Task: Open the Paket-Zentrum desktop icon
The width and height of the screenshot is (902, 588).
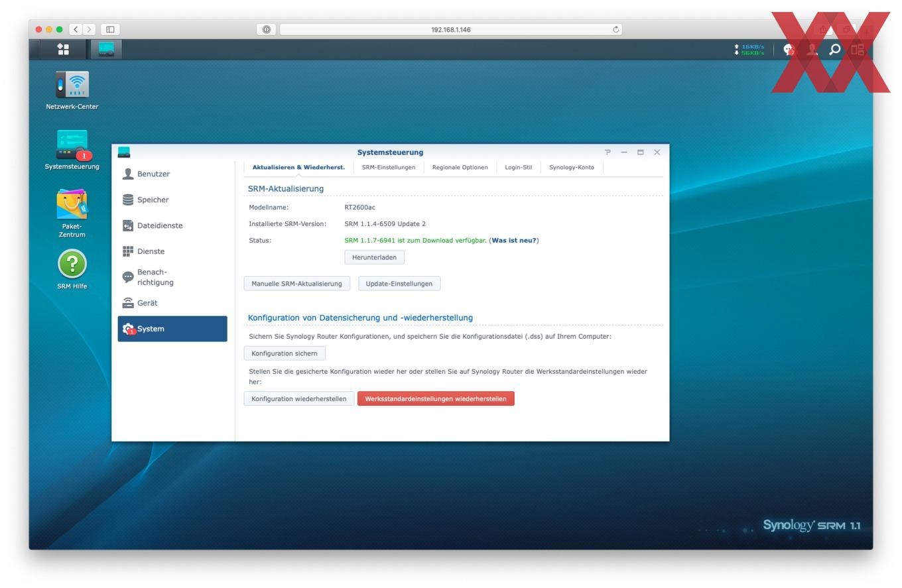Action: click(72, 204)
